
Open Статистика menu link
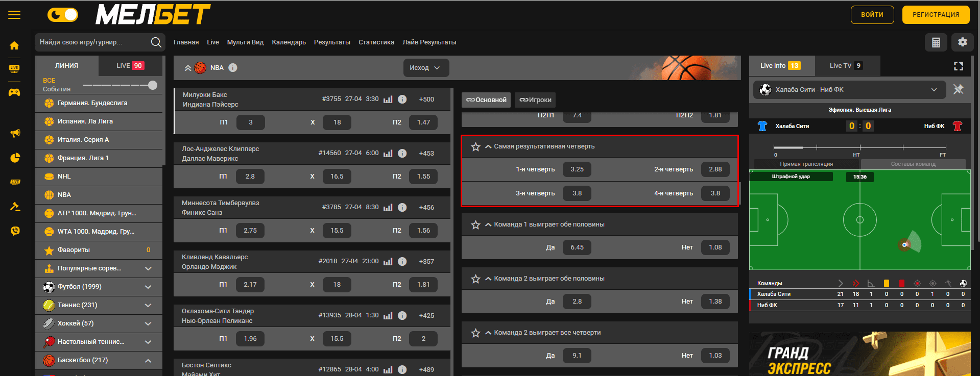pyautogui.click(x=376, y=42)
